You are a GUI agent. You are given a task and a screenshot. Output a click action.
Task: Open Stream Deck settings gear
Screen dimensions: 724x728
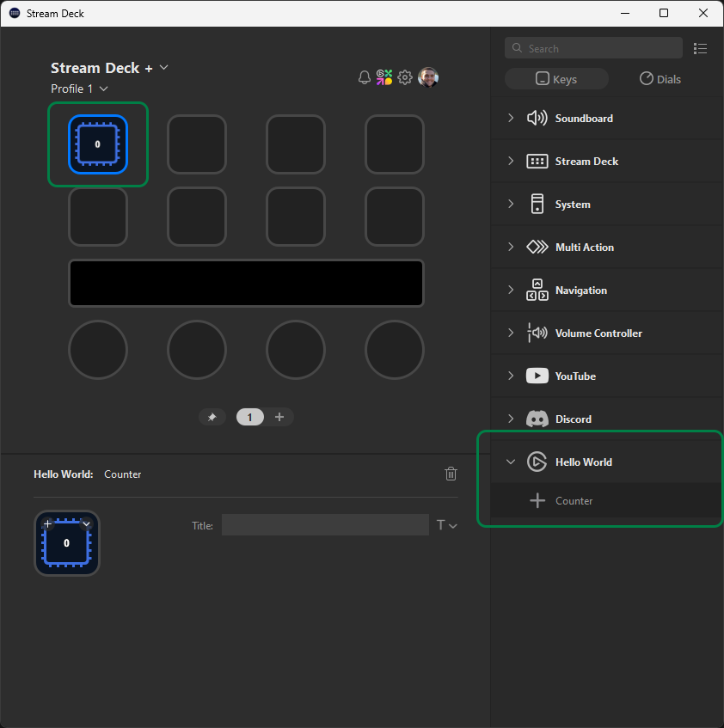click(x=405, y=77)
